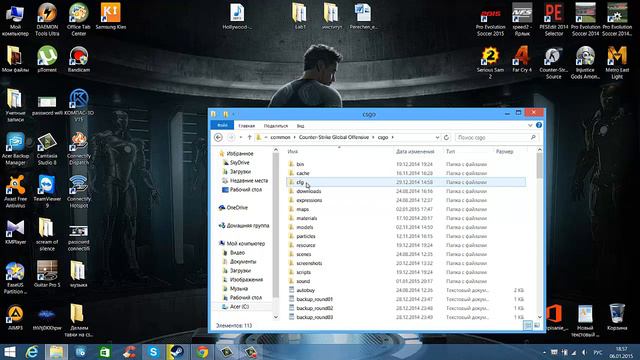
Task: Click the Explorer back navigation arrow
Action: pyautogui.click(x=218, y=138)
